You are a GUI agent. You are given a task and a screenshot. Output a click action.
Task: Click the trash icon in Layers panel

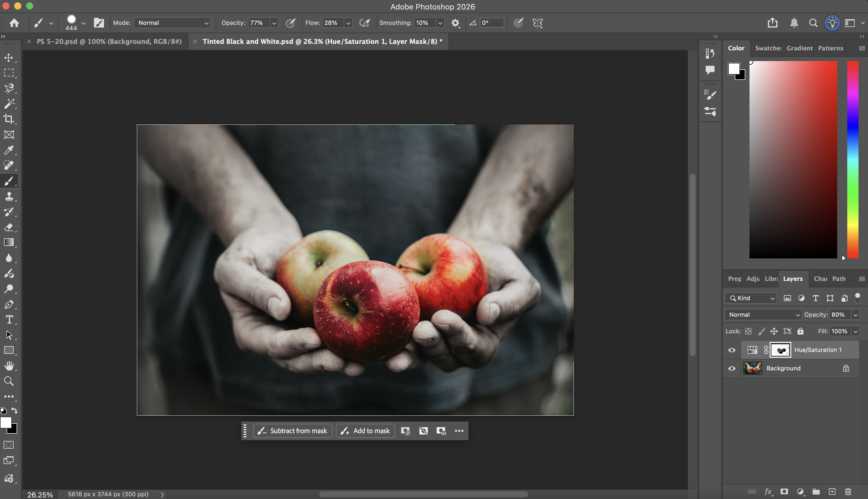(x=848, y=492)
